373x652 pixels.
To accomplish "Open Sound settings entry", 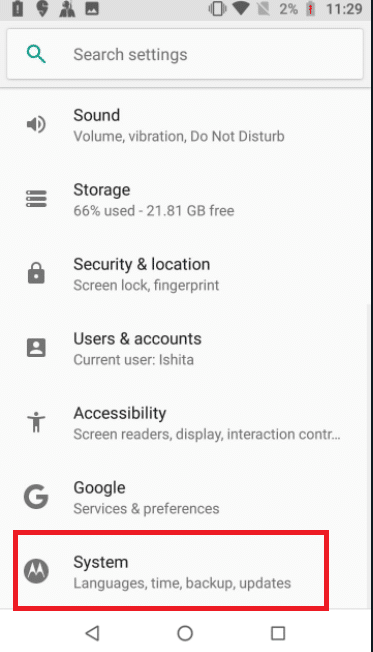I will click(185, 125).
